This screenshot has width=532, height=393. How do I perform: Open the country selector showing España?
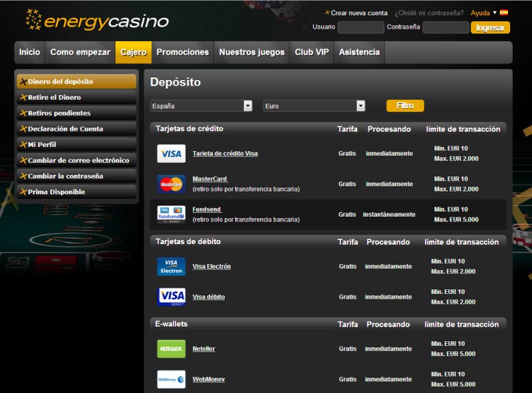tap(203, 105)
